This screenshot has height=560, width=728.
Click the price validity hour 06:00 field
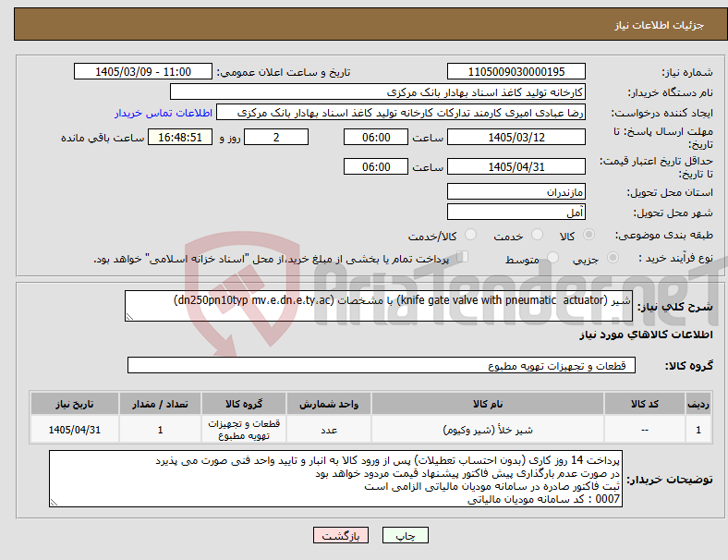click(x=376, y=166)
